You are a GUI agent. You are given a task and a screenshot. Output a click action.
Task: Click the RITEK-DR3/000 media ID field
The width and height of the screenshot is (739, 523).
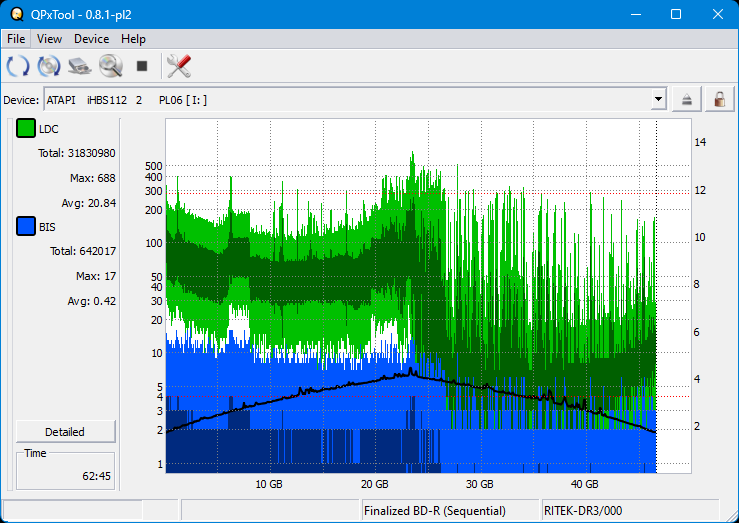click(628, 510)
